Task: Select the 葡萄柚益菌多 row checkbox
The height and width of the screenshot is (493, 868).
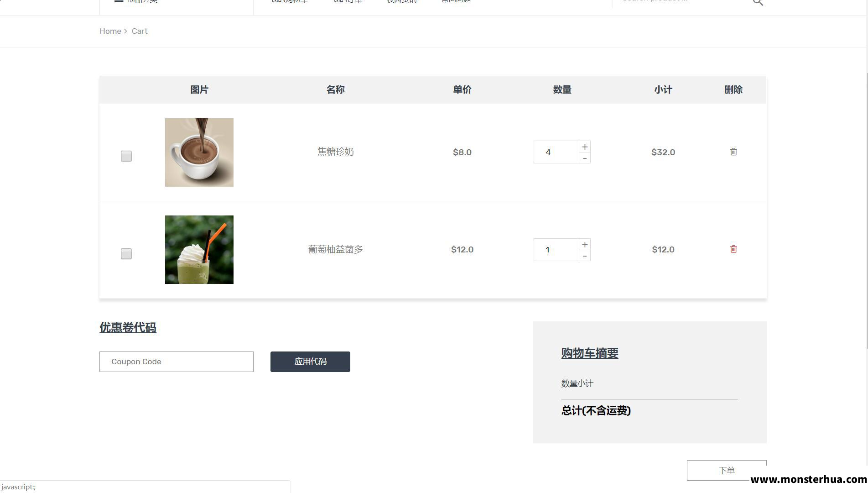Action: click(x=126, y=254)
